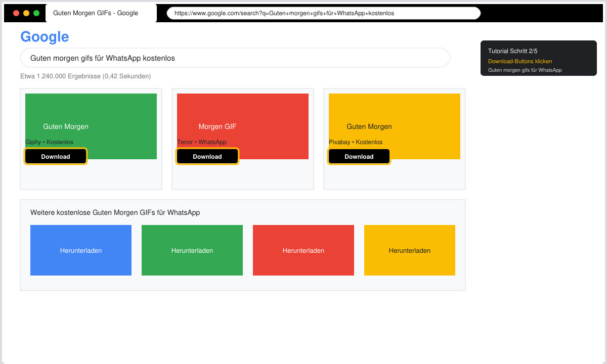This screenshot has height=364, width=607.
Task: Click heading Weitere kostenlose Guten Morgen GIFs
Action: point(115,213)
